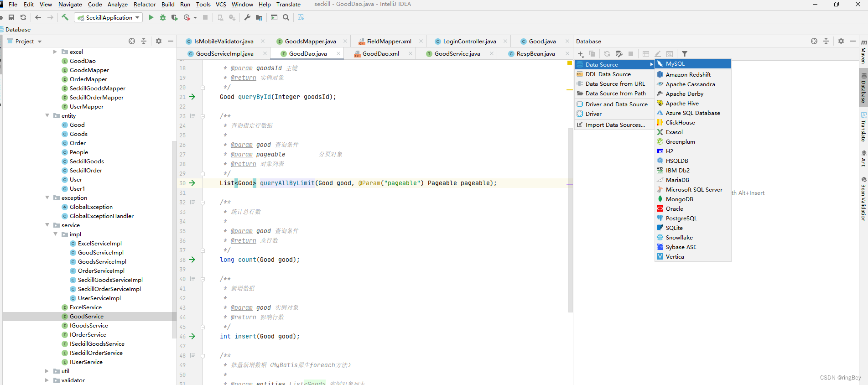
Task: Fold the Javadoc comment at line 23
Action: [203, 116]
